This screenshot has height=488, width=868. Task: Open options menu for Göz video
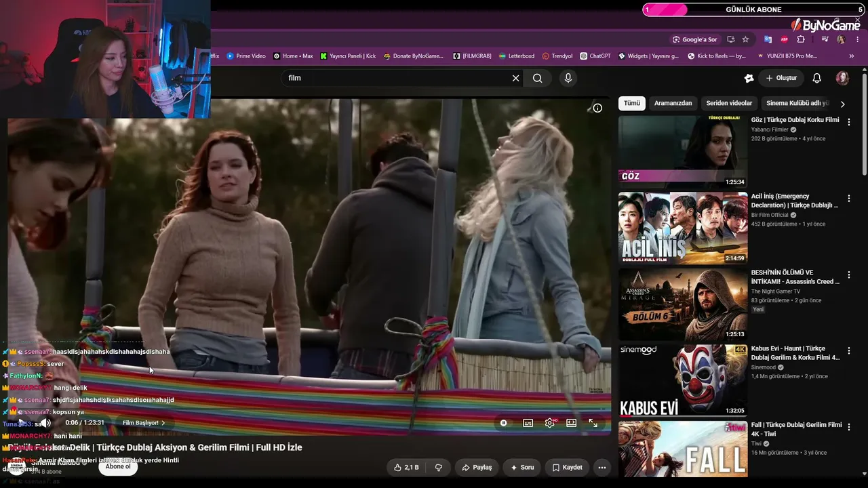point(848,122)
